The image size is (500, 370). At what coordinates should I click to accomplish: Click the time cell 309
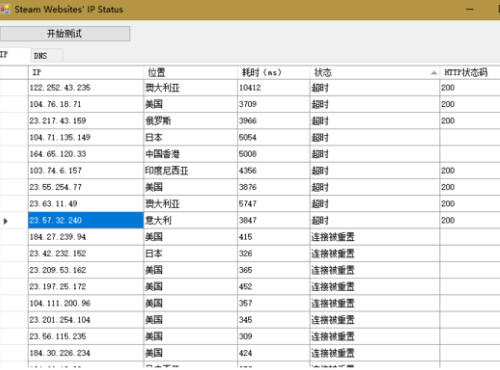pos(274,336)
